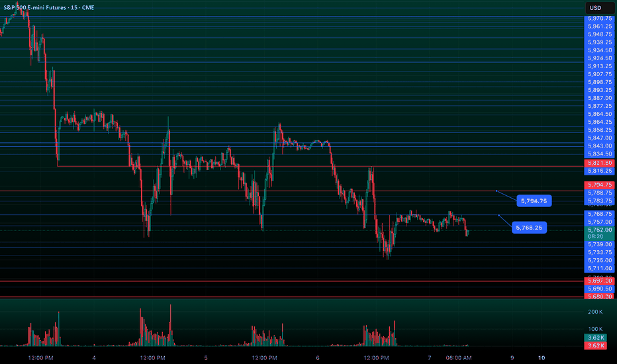Click the green 3.62K volume label
Image resolution: width=617 pixels, height=364 pixels.
(x=596, y=338)
